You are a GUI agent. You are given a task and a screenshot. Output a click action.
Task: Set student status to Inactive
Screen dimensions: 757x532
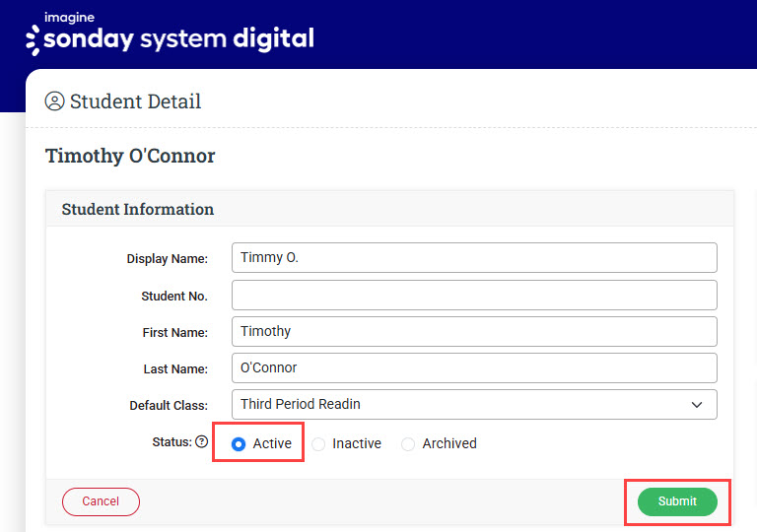click(x=318, y=444)
